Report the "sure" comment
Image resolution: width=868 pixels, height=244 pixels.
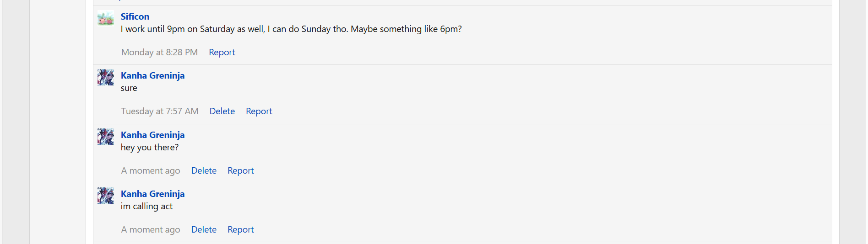coord(259,111)
